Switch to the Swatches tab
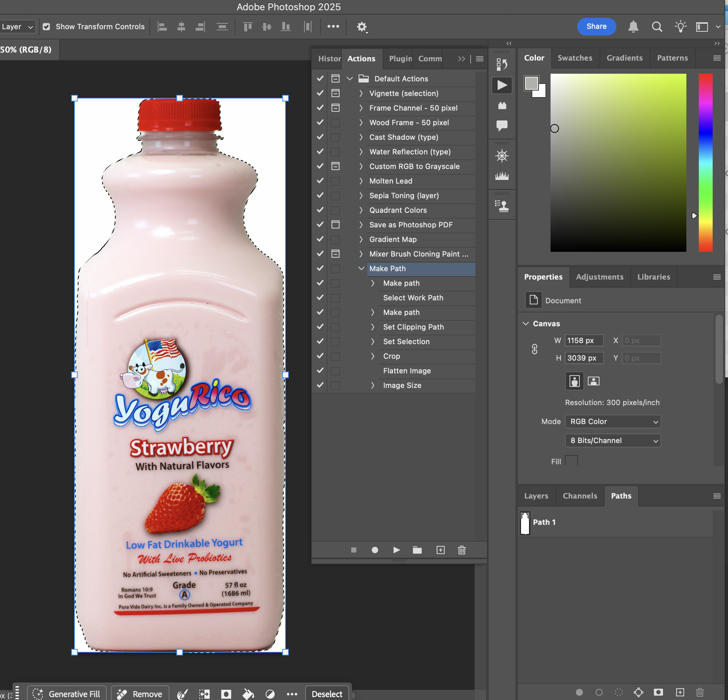This screenshot has height=700, width=728. pyautogui.click(x=575, y=58)
